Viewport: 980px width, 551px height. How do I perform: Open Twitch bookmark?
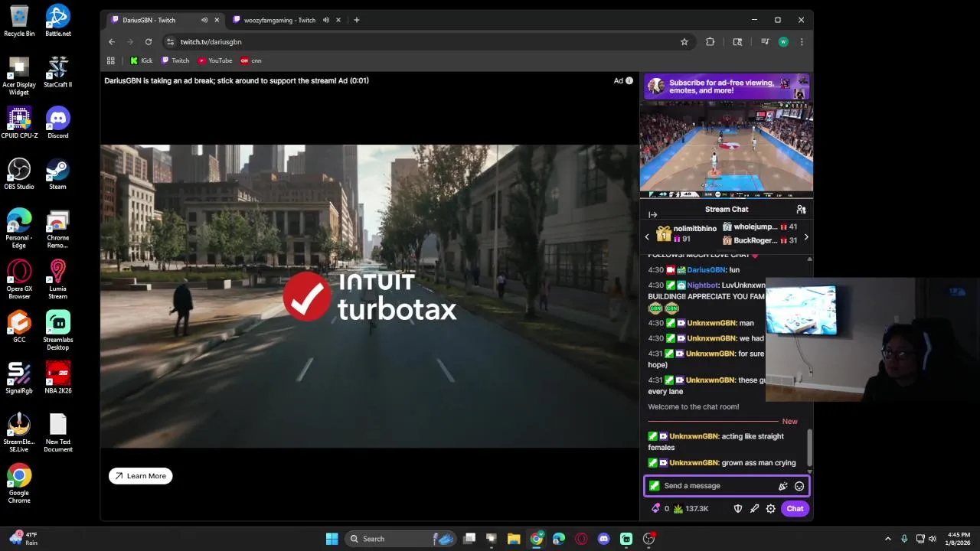[x=175, y=60]
